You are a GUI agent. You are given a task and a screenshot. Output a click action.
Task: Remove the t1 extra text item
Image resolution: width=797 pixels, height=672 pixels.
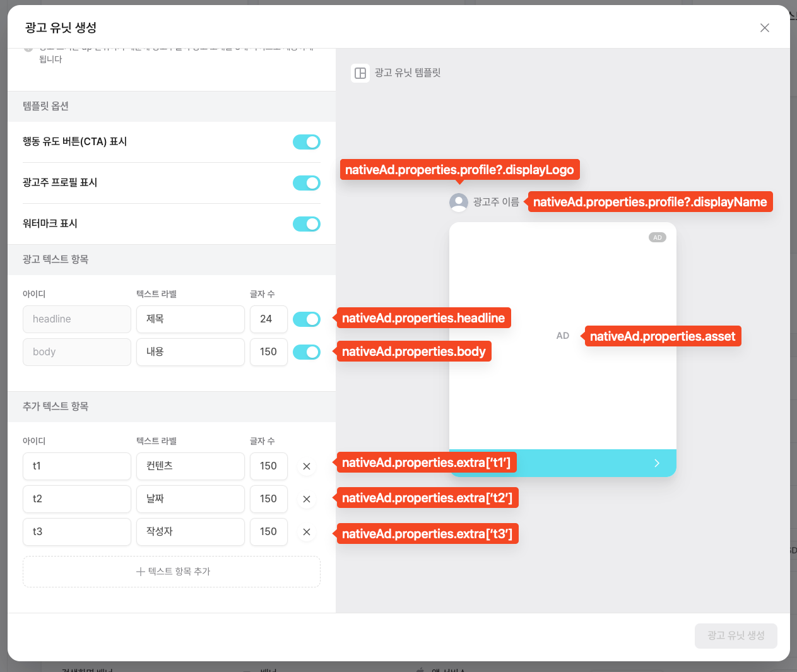tap(307, 466)
